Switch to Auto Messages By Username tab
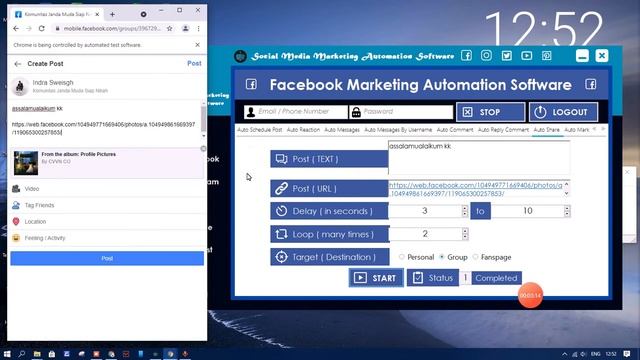640x360 pixels. (x=398, y=130)
